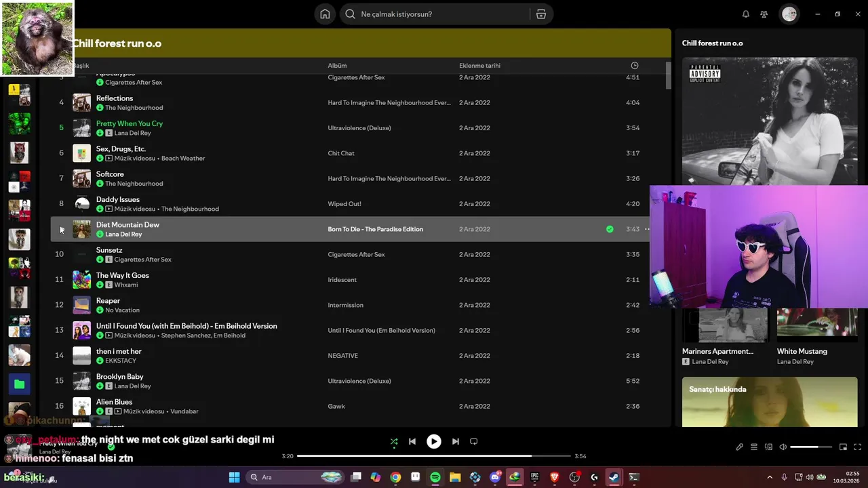The width and height of the screenshot is (868, 488).
Task: Sort by Eklenme tarihi column header
Action: click(x=479, y=66)
